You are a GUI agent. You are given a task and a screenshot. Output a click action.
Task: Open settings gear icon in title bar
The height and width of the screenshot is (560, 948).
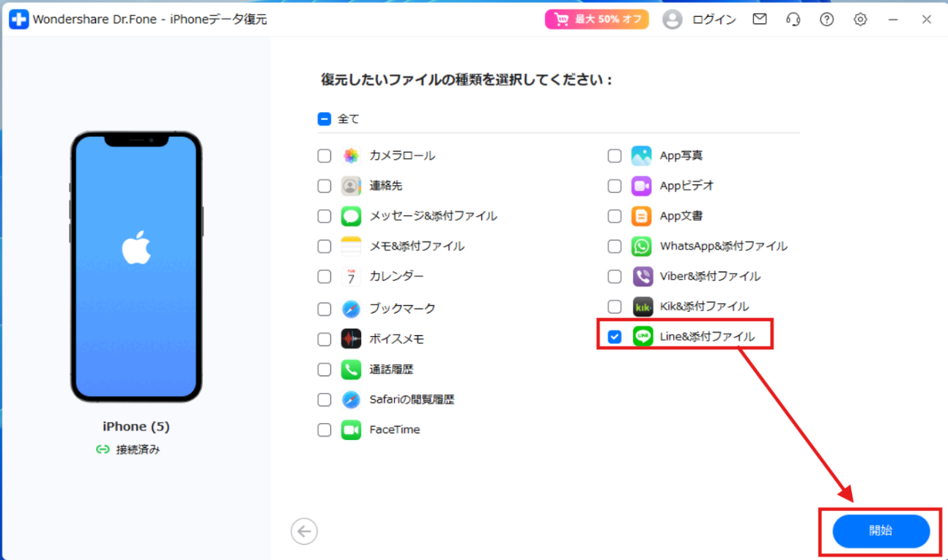coord(860,20)
